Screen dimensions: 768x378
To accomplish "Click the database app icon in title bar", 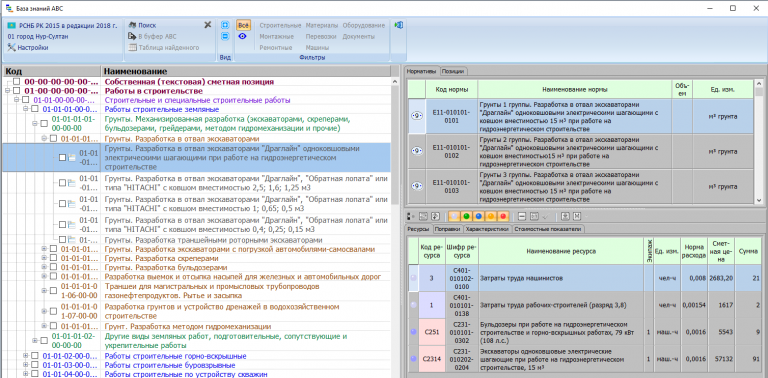I will (8, 8).
